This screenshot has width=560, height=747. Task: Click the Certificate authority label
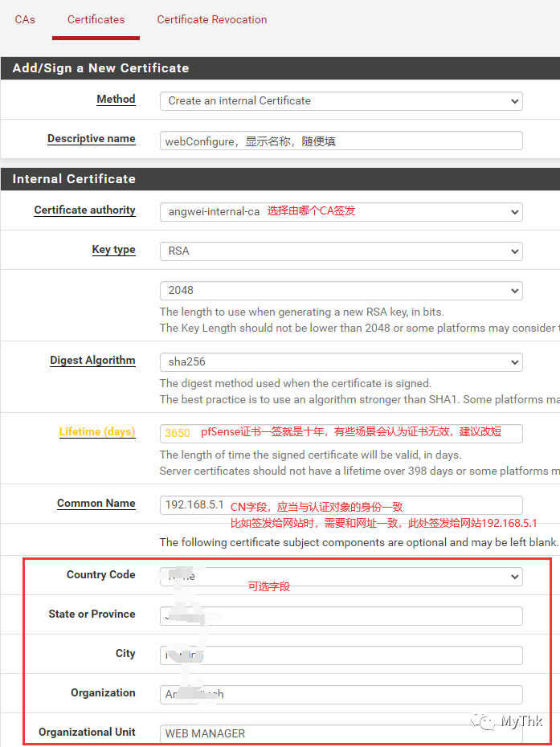[x=85, y=210]
